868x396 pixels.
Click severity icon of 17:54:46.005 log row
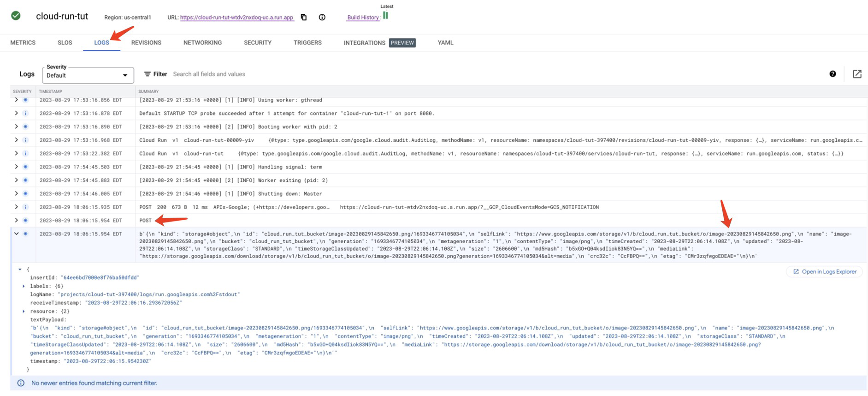[25, 193]
